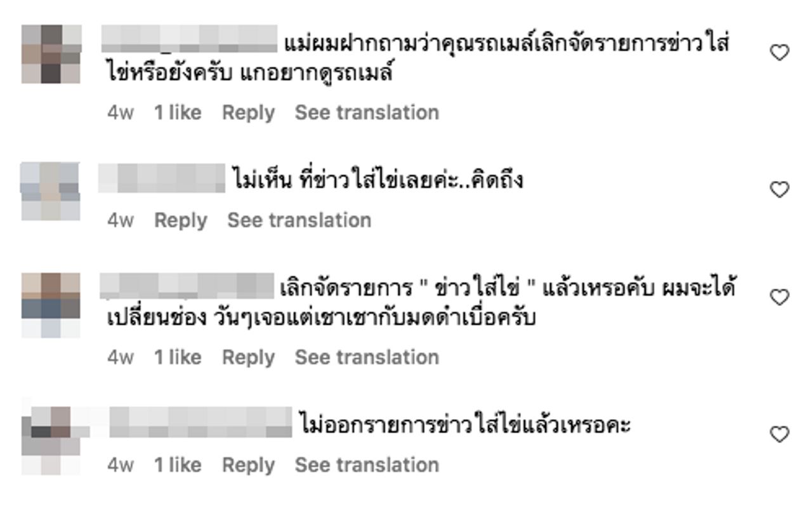The image size is (812, 506).
Task: See translation of the first comment
Action: pos(367,112)
